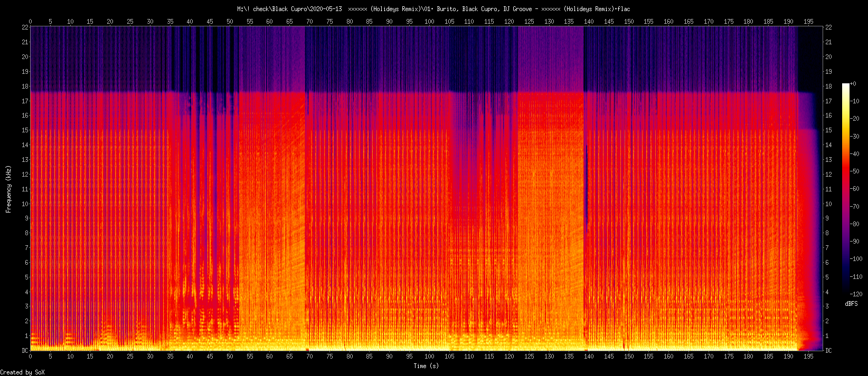Viewport: 868px width, 376px height.
Task: Click the "-120" value on dBFS scale
Action: tap(856, 294)
